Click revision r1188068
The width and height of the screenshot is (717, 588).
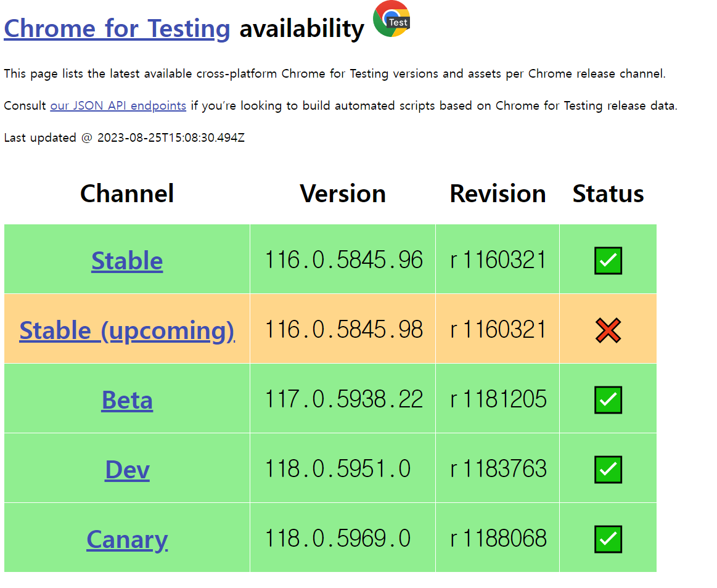(x=498, y=538)
